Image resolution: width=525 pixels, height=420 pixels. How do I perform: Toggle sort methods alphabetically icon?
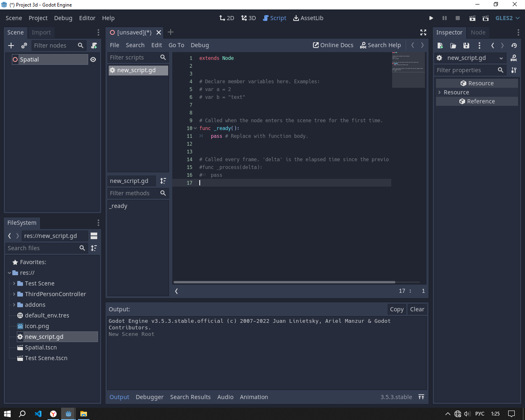(163, 181)
